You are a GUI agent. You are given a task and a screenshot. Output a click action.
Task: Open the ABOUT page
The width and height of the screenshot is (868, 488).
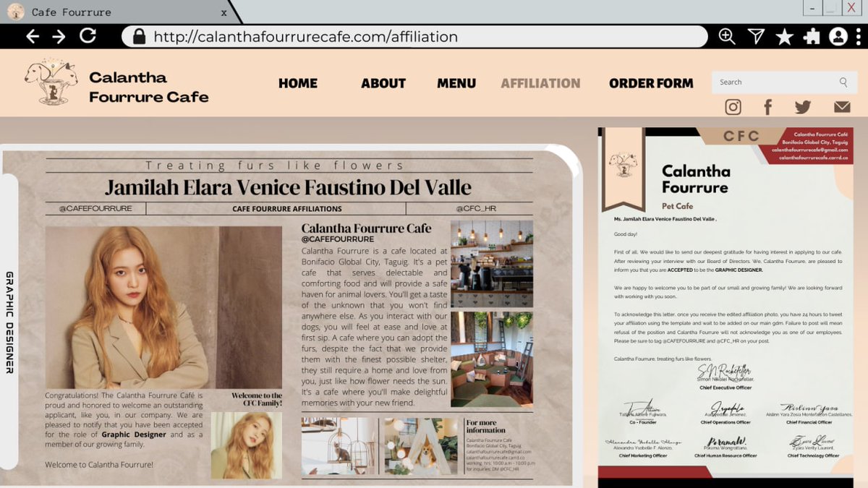pyautogui.click(x=383, y=83)
